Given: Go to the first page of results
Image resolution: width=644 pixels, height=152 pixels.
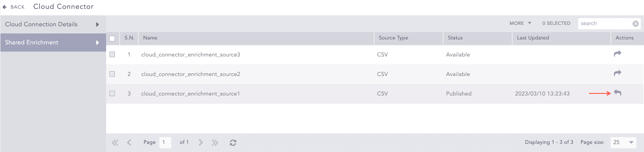Looking at the screenshot, I should [x=115, y=142].
